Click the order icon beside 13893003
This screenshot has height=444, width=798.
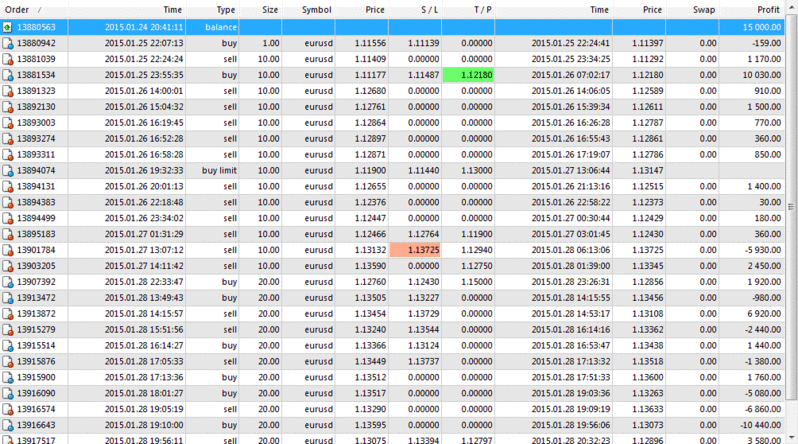8,123
